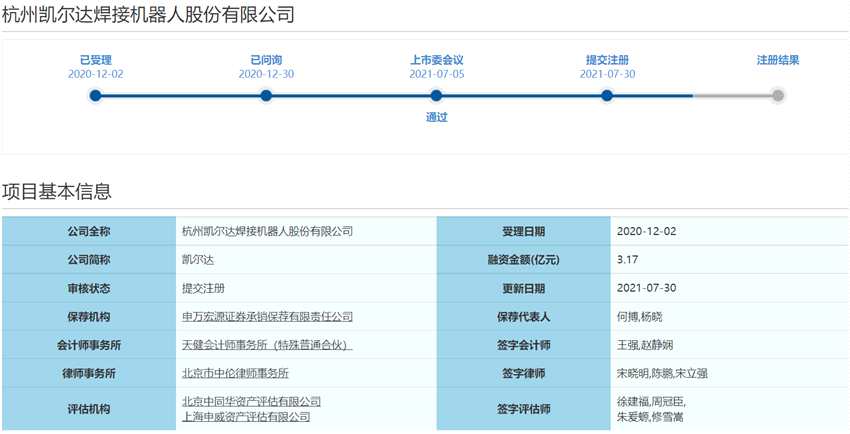Click the 保荐机构 header cell
Viewport: 850px width, 434px height.
point(89,316)
